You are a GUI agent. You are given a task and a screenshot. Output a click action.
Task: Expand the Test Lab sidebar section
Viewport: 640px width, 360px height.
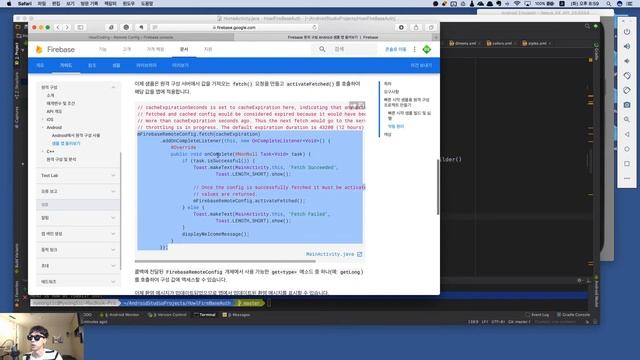coord(113,176)
